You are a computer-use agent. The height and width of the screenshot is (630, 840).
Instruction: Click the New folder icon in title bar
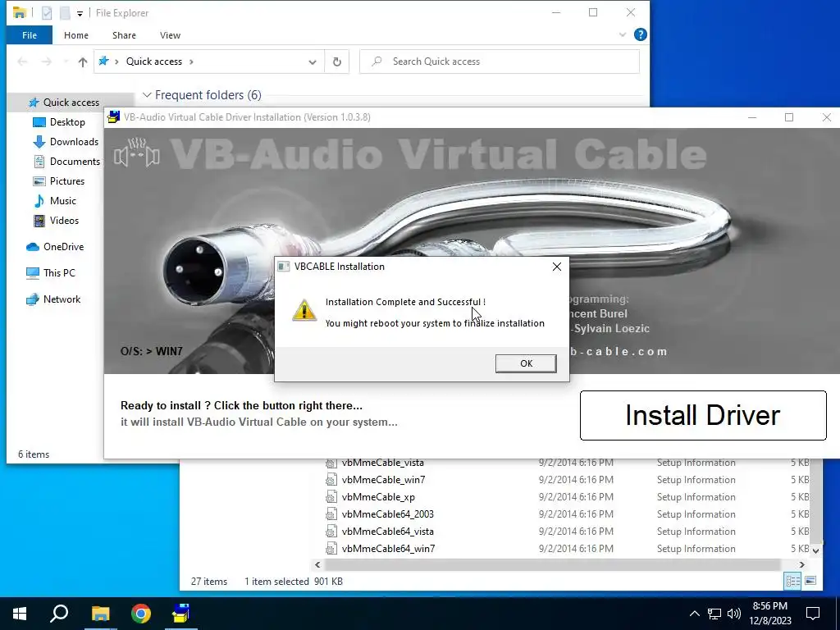pos(64,13)
